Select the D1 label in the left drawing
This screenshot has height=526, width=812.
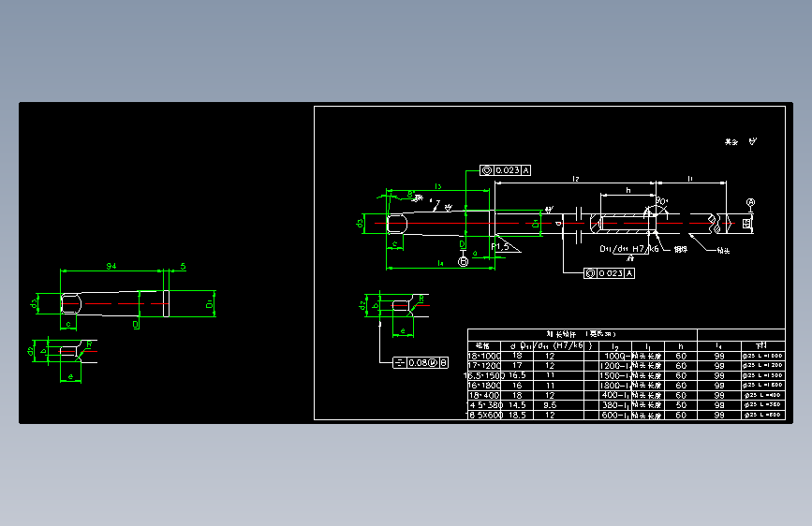pyautogui.click(x=209, y=303)
